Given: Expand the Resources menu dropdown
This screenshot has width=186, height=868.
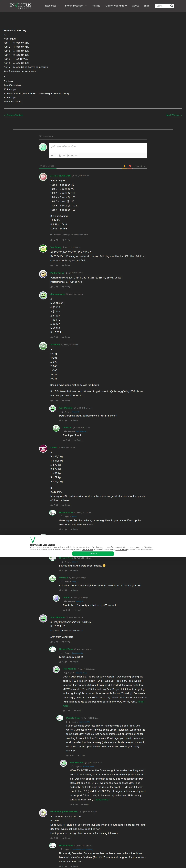Looking at the screenshot, I should pos(52,6).
